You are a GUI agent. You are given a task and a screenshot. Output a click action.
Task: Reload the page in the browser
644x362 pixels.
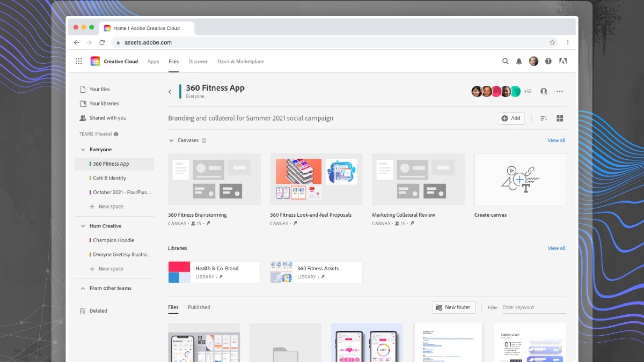pyautogui.click(x=102, y=42)
